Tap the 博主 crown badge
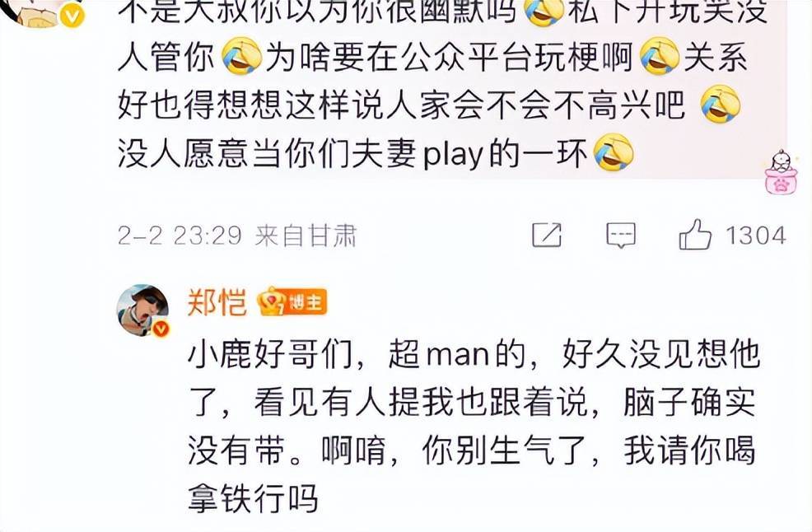This screenshot has width=812, height=532. click(292, 301)
